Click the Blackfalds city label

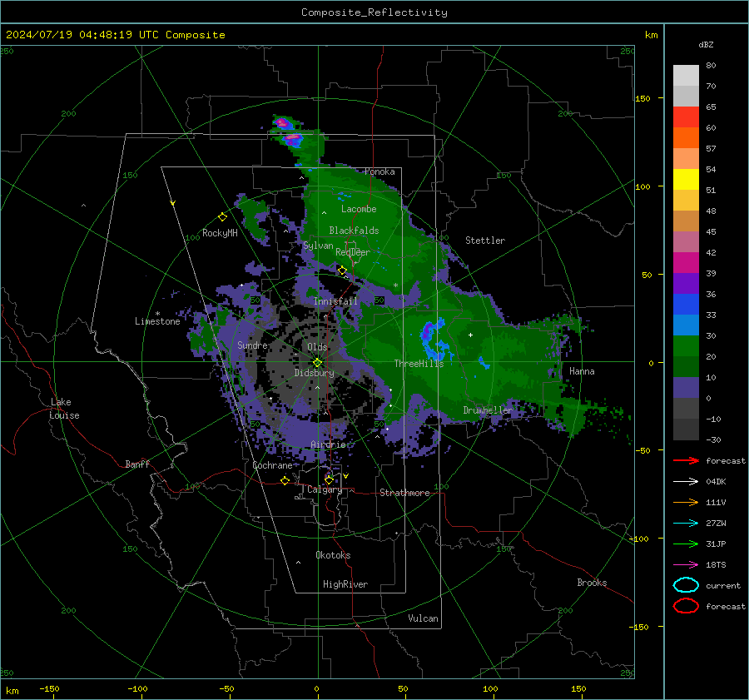click(x=354, y=231)
